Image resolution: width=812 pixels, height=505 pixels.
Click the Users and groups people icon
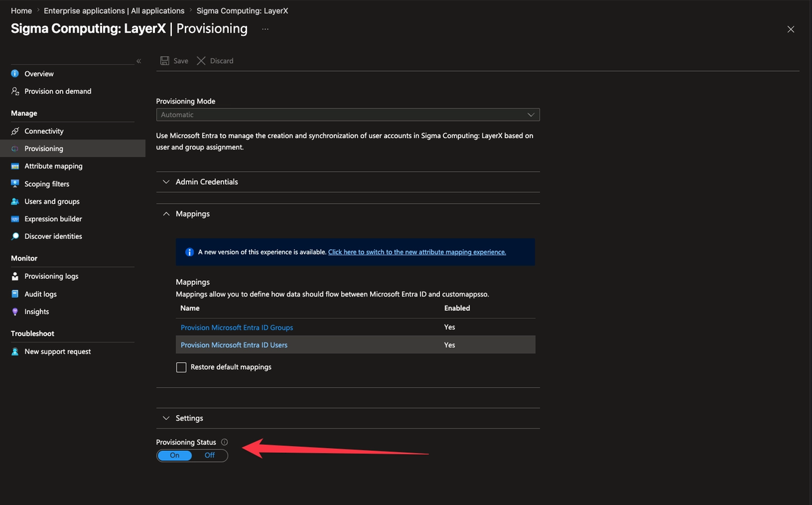click(15, 202)
